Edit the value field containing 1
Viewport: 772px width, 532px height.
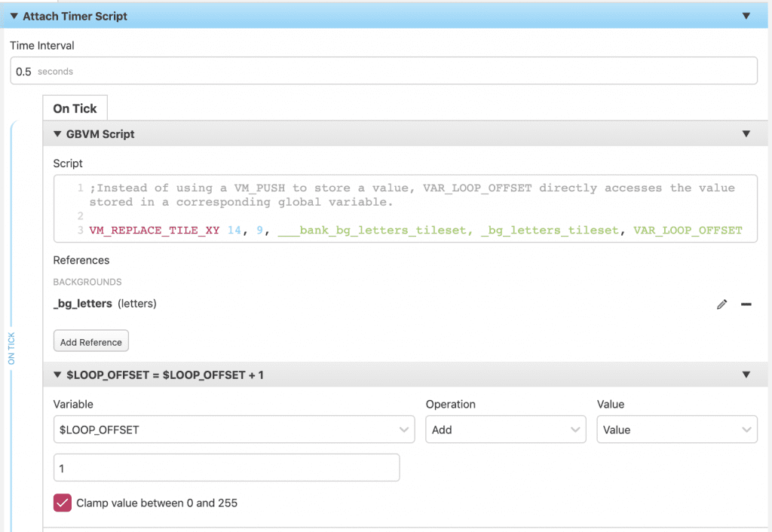[x=226, y=468]
